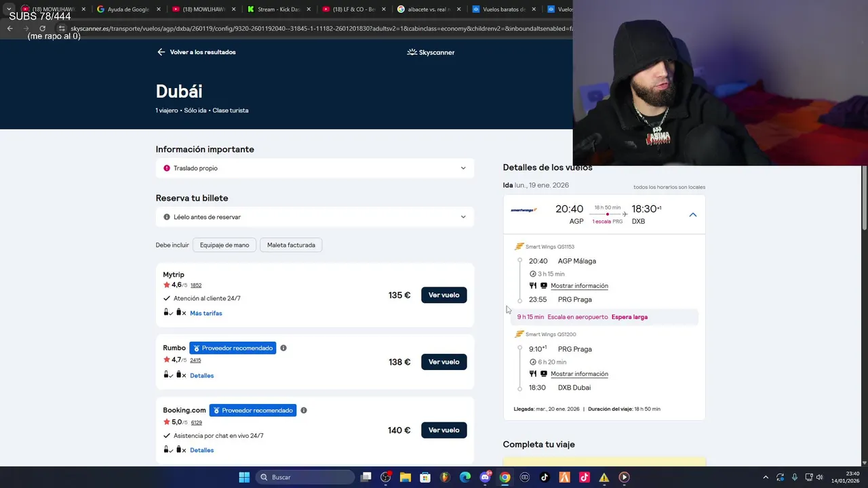The height and width of the screenshot is (488, 868).
Task: Click the Mytrip 135 € price
Action: click(x=399, y=296)
